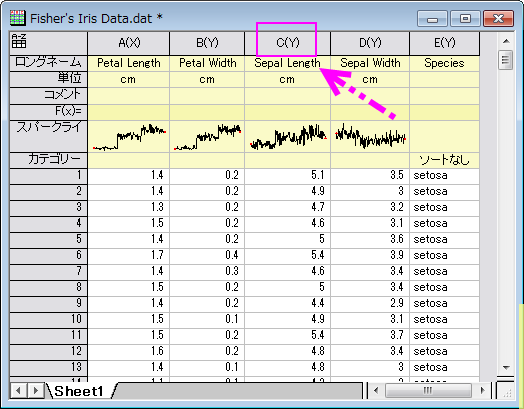Select row 10 header
The image size is (524, 409).
click(48, 320)
